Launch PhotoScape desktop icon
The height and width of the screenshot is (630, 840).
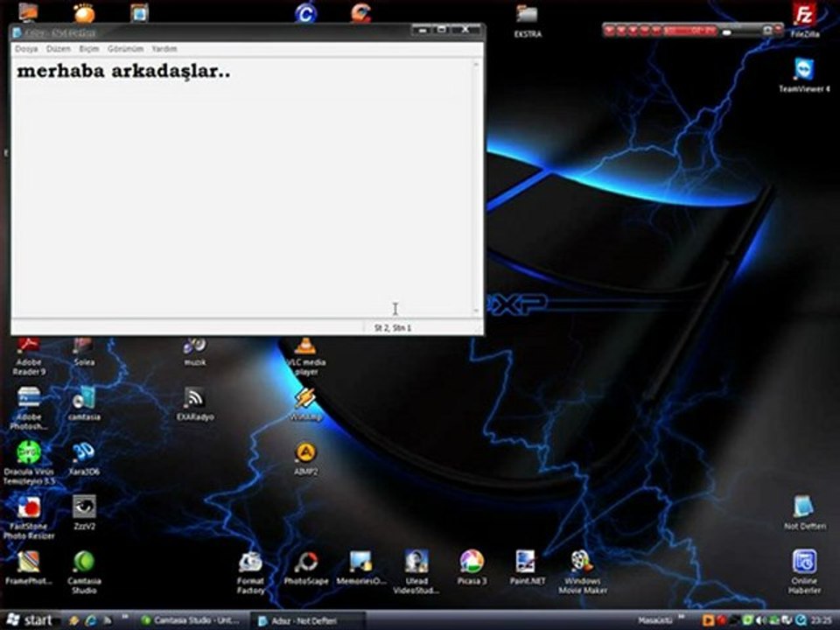coord(306,568)
